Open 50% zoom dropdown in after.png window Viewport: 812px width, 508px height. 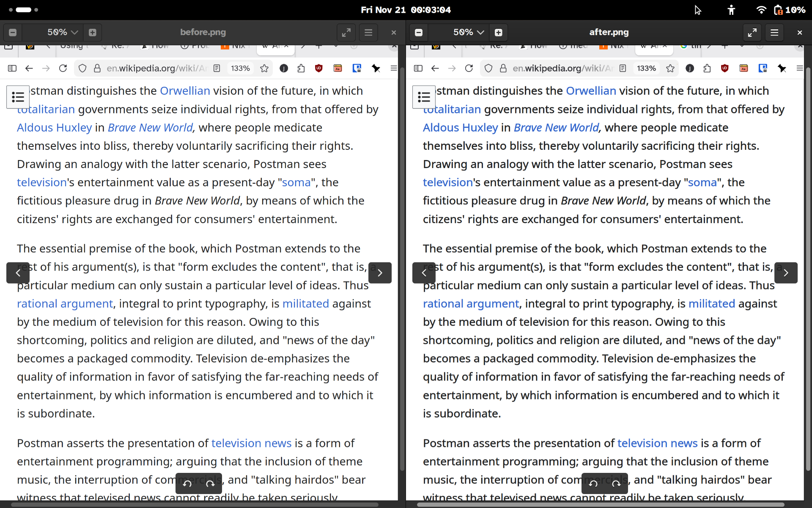(468, 32)
